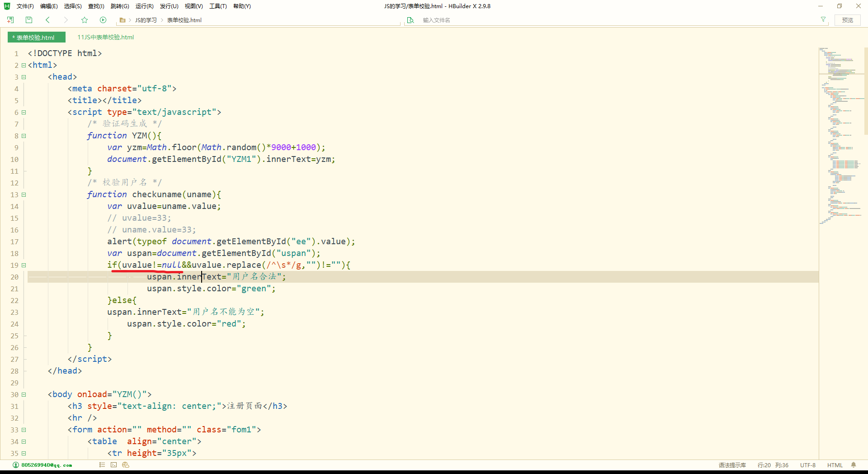The width and height of the screenshot is (868, 474).
Task: Click '<body onload="YZM()">' on line 30
Action: click(x=99, y=394)
